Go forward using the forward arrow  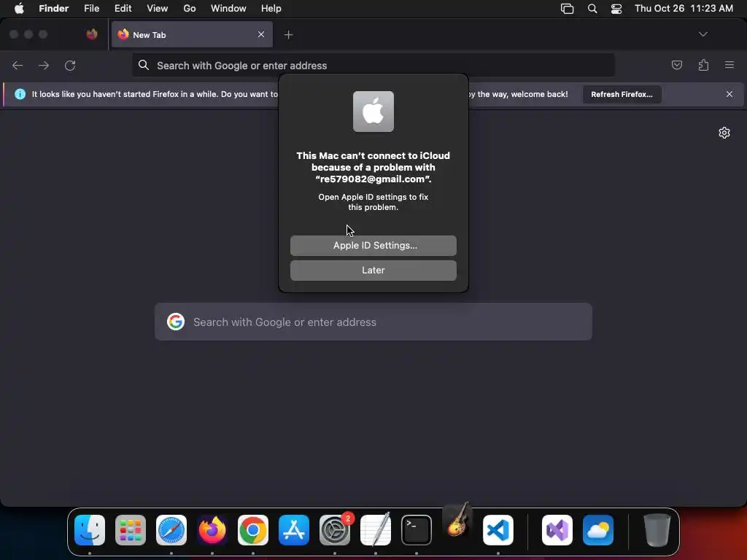pyautogui.click(x=44, y=65)
